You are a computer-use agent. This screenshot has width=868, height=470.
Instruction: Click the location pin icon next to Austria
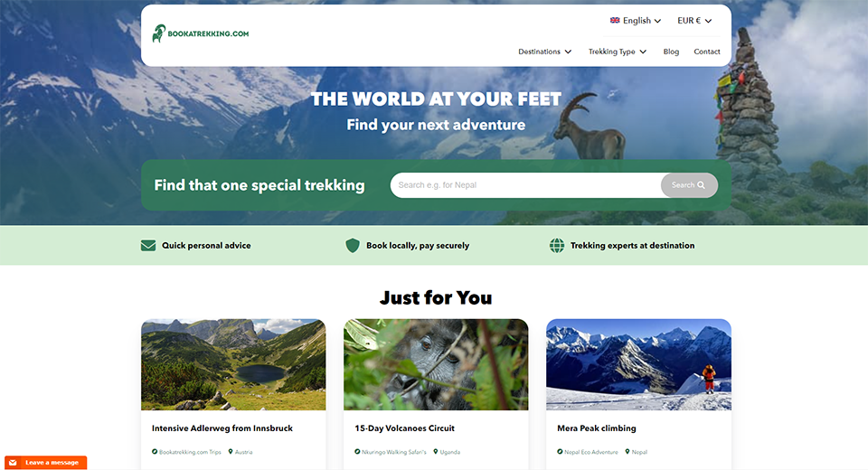tap(231, 452)
